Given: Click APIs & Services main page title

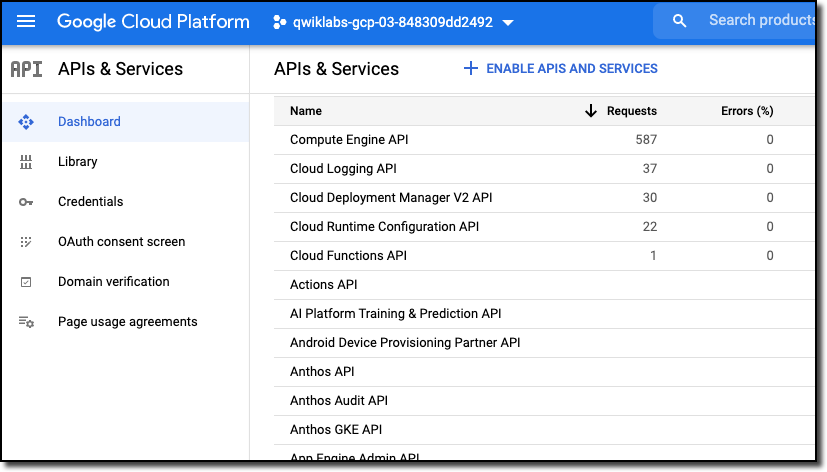Looking at the screenshot, I should coord(336,69).
